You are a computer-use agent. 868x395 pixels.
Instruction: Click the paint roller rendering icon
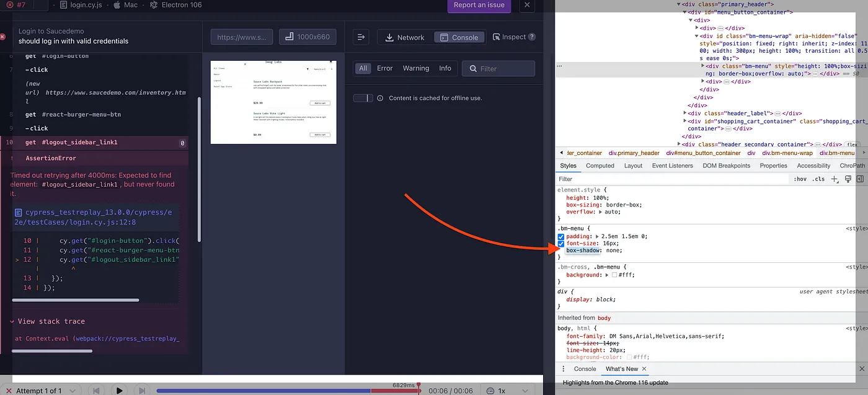click(x=848, y=179)
